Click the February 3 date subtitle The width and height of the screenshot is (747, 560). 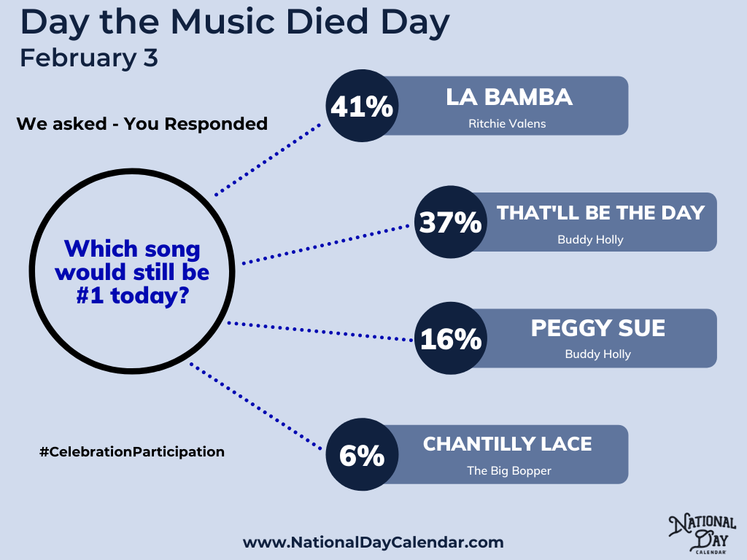pyautogui.click(x=88, y=58)
